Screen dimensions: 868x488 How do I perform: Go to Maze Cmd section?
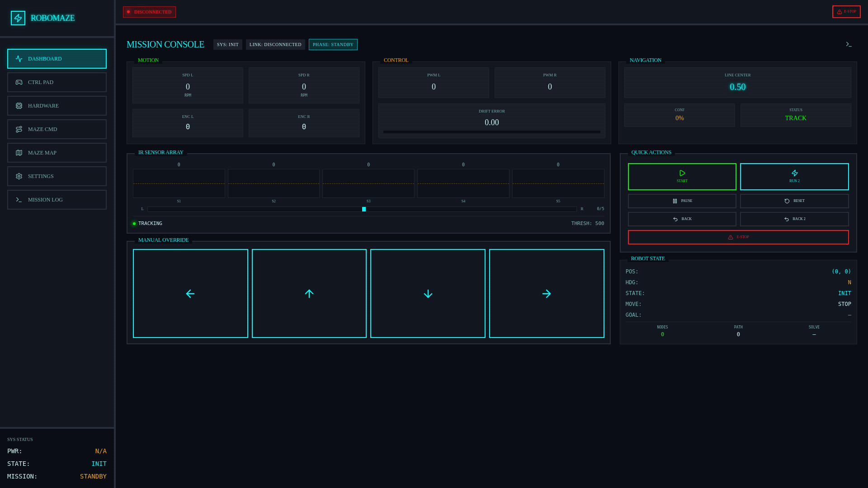pyautogui.click(x=57, y=129)
